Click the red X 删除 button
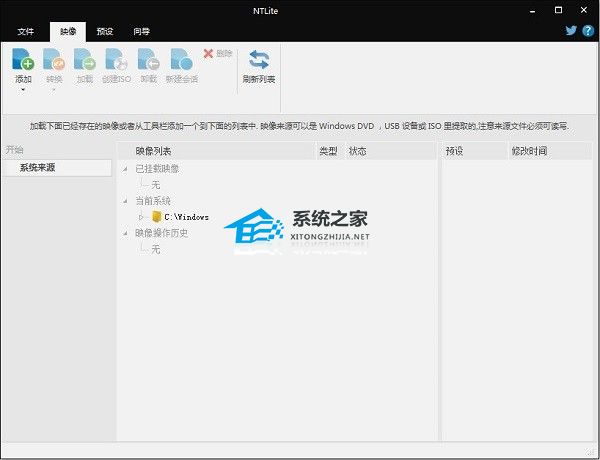 pyautogui.click(x=218, y=54)
